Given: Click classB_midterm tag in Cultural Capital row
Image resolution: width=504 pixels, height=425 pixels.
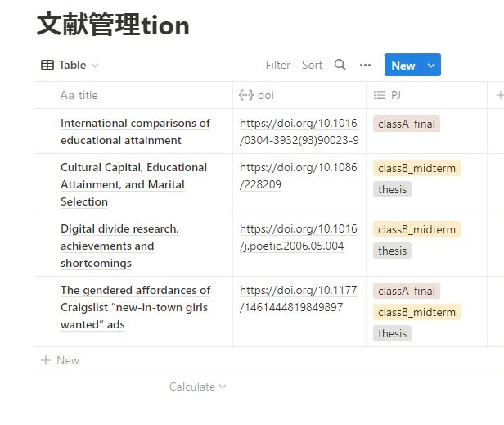Looking at the screenshot, I should click(416, 168).
